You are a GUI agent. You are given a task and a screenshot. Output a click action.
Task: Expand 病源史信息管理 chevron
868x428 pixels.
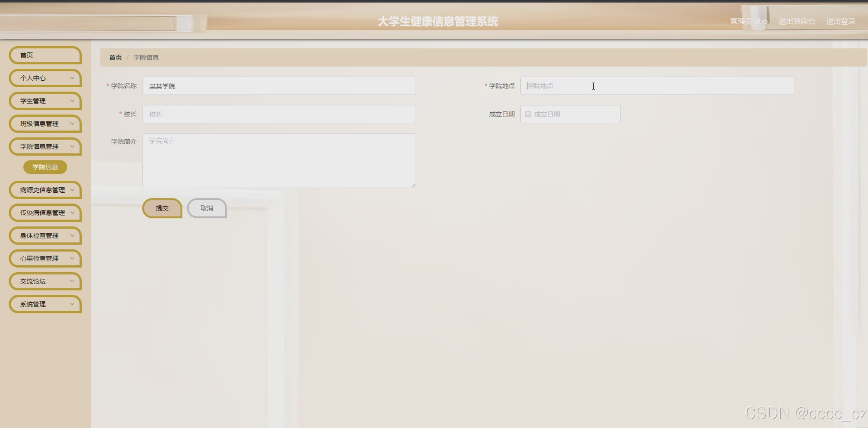point(72,190)
